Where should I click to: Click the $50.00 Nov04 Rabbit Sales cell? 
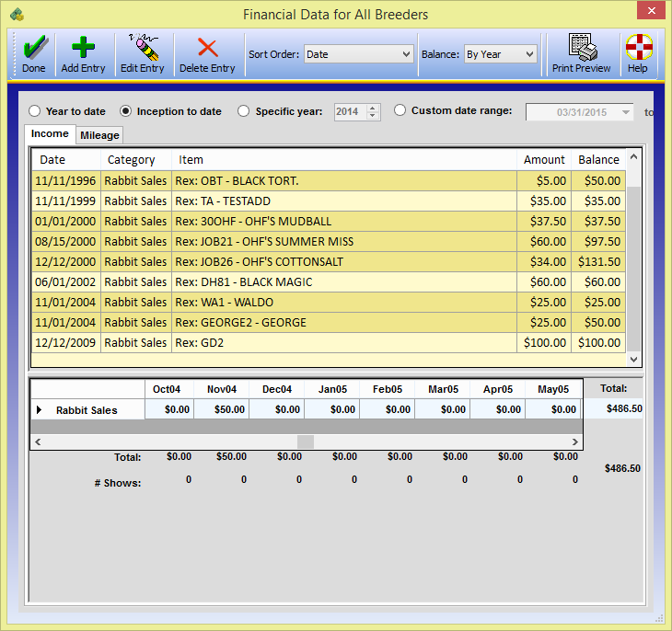click(222, 409)
